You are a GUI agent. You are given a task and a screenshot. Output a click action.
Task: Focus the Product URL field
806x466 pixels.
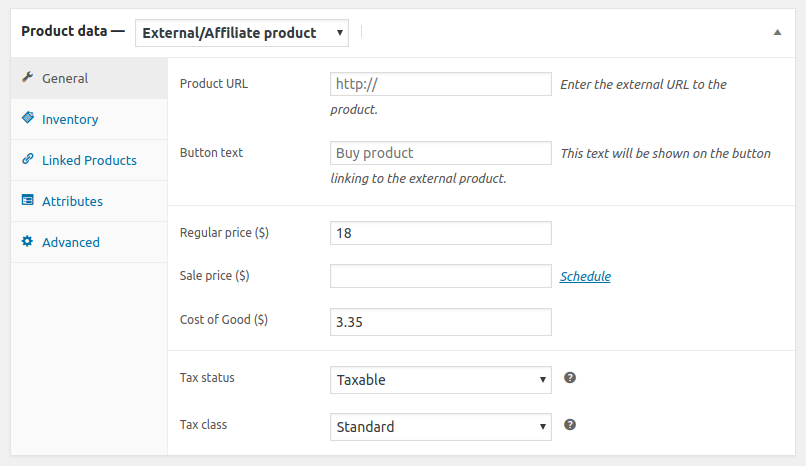pos(441,84)
